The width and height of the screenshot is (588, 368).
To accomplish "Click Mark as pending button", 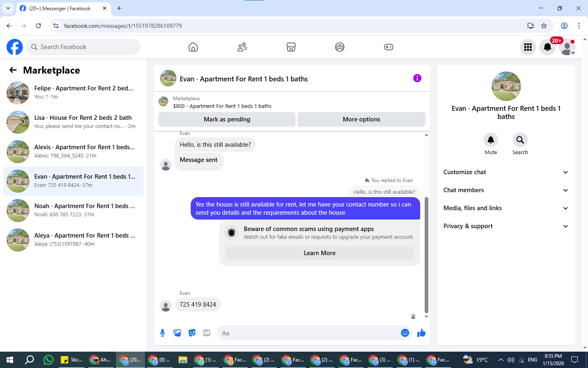I will [227, 119].
